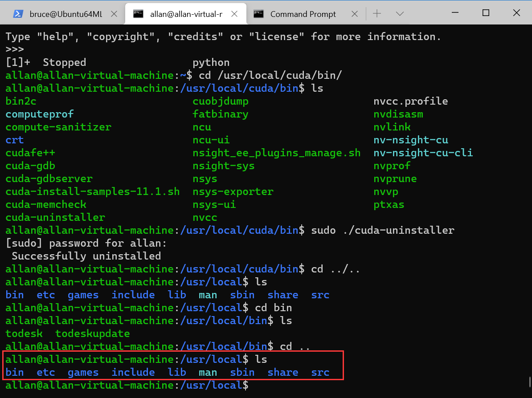Click the 'computeprof' entry
Screen dimensions: 532x398
[x=40, y=114]
